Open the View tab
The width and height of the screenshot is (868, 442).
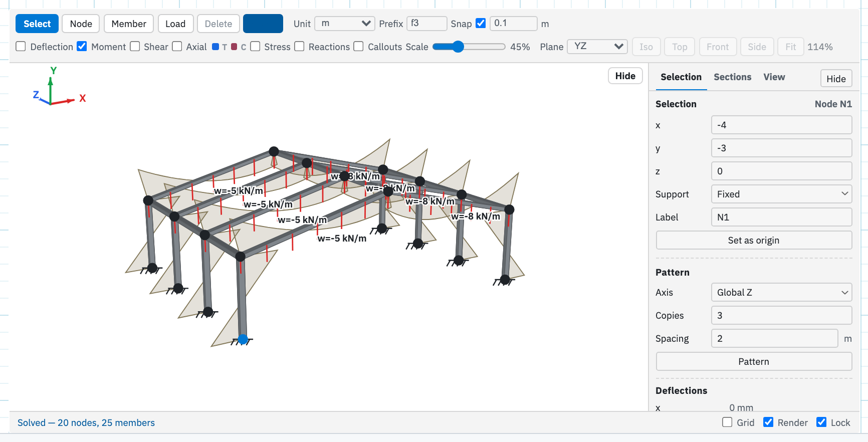(x=774, y=77)
